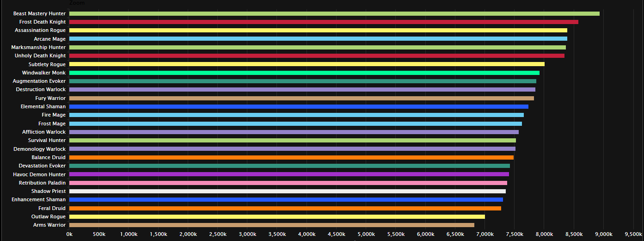The width and height of the screenshot is (644, 241).
Task: Select the Arcane Mage bar
Action: 318,39
